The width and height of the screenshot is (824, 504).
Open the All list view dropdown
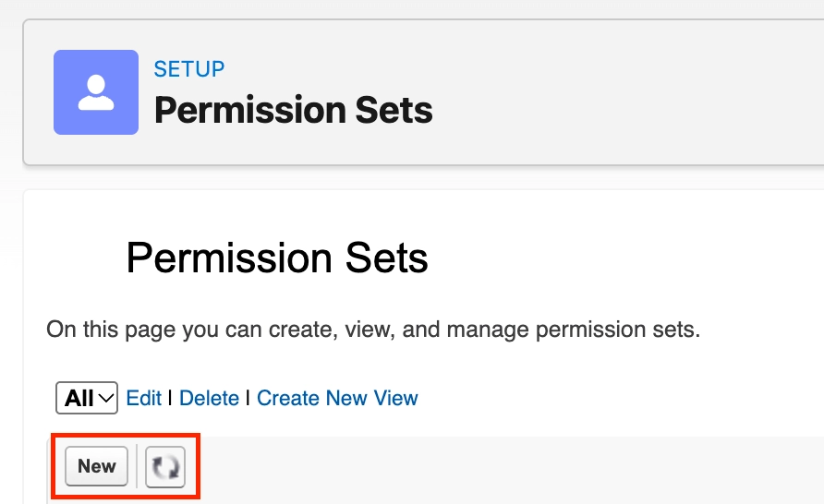87,398
